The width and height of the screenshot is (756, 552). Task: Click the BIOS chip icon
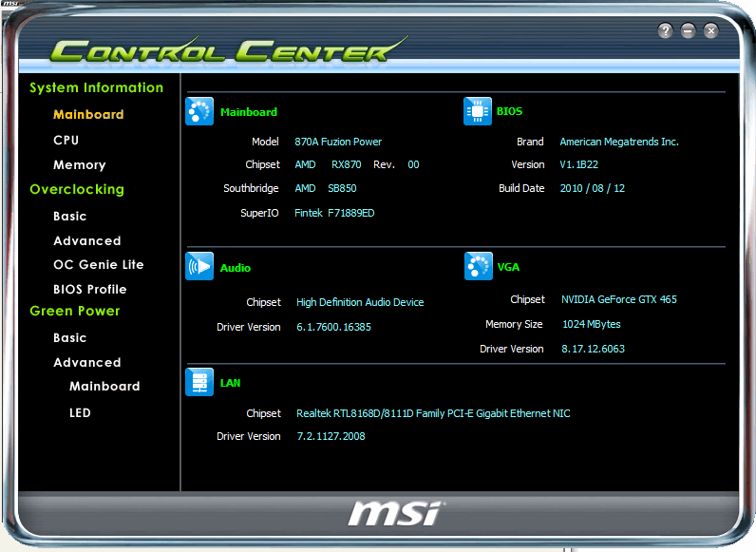tap(478, 111)
